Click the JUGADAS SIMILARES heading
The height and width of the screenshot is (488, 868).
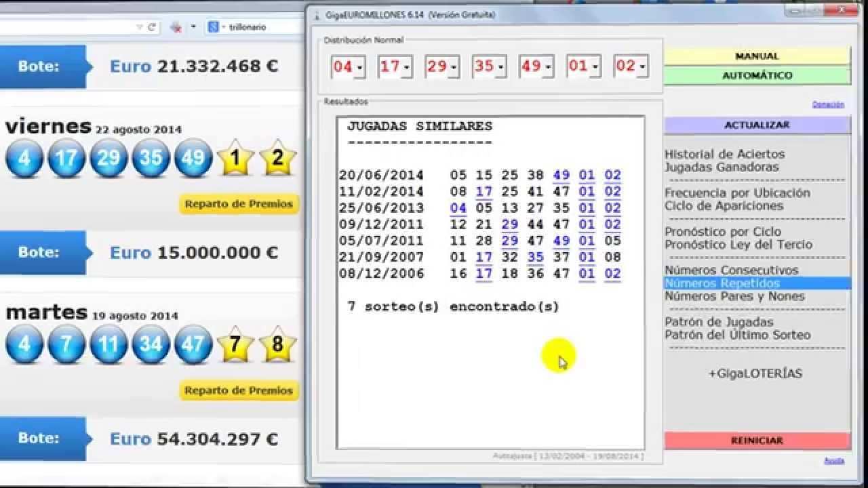(x=420, y=126)
